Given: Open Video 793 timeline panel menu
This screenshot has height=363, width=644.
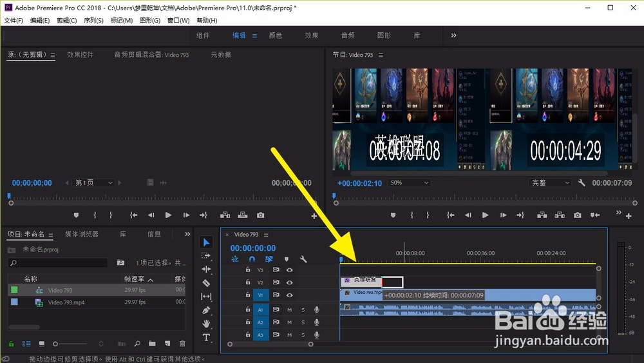Looking at the screenshot, I should (x=266, y=234).
